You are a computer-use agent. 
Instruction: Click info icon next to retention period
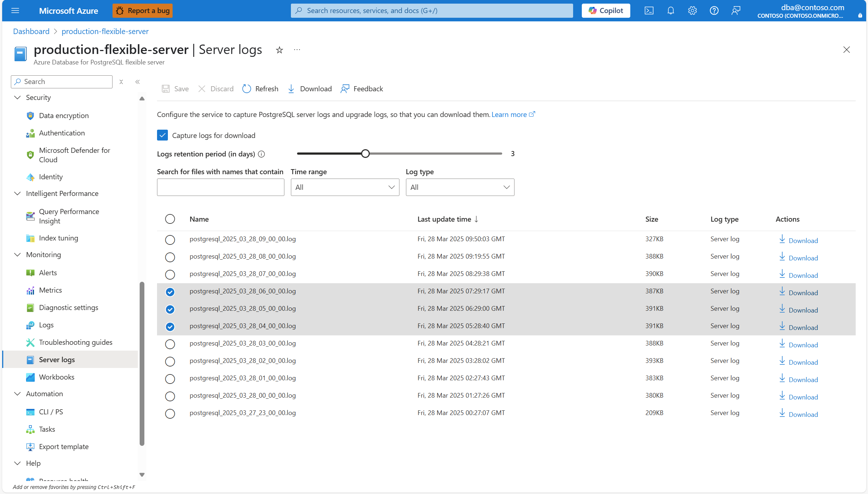[261, 154]
